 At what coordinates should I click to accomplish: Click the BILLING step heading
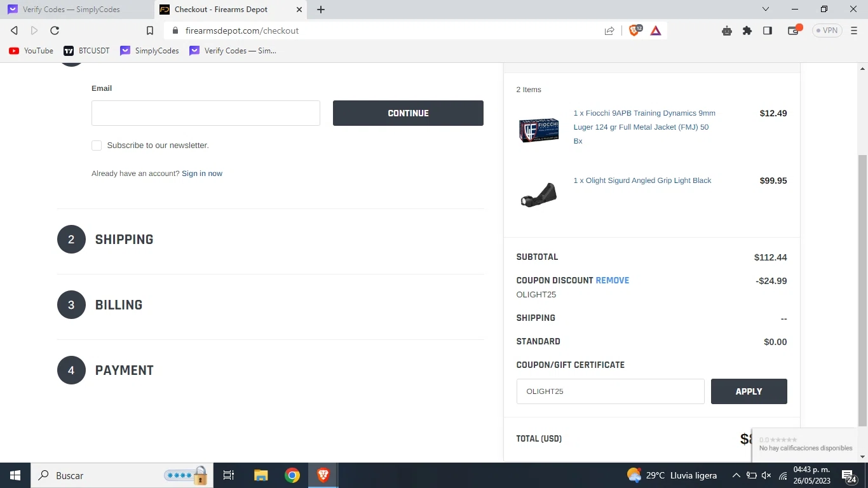[119, 305]
